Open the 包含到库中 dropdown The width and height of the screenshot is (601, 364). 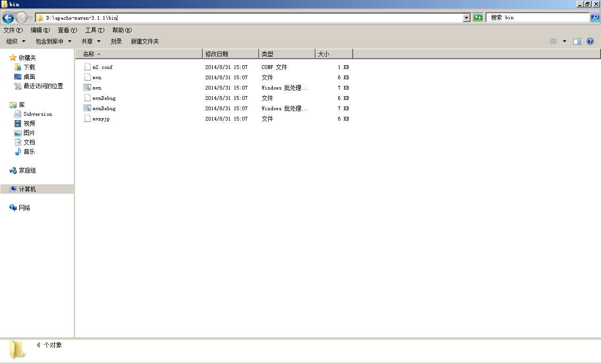(54, 41)
